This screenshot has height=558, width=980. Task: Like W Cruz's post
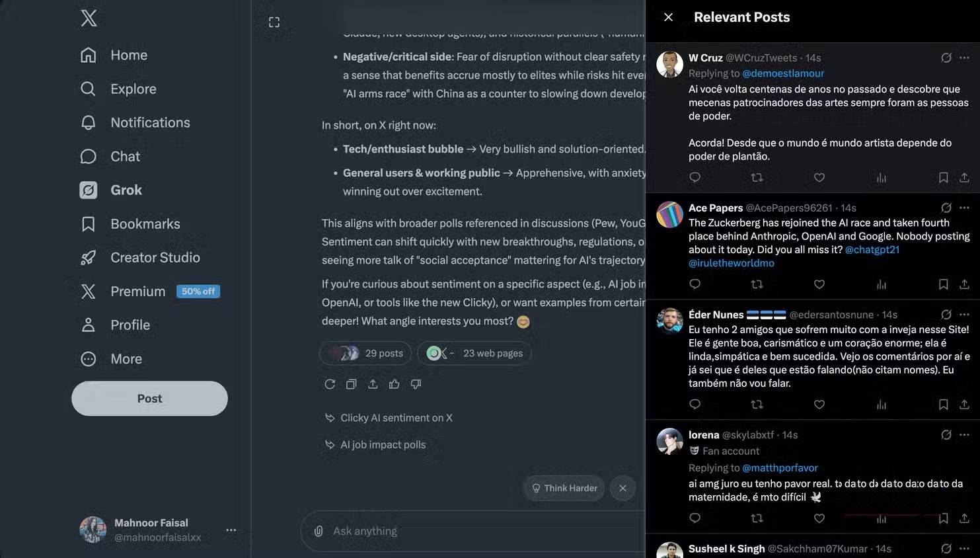click(819, 177)
